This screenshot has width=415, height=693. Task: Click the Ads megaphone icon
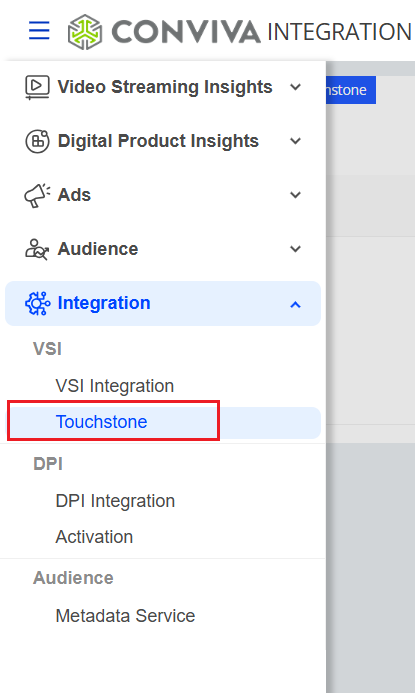37,195
